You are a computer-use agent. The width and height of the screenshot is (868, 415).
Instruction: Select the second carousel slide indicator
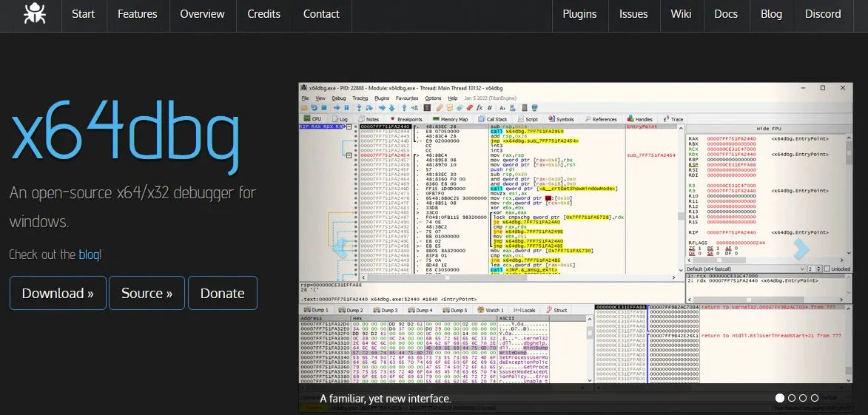point(791,398)
